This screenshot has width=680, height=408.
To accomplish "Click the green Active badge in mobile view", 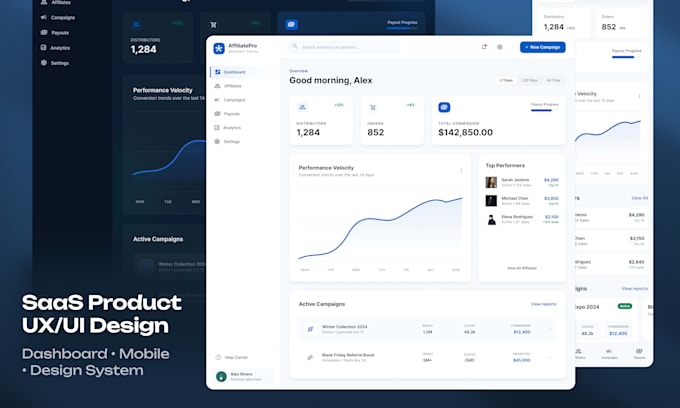I will point(624,306).
